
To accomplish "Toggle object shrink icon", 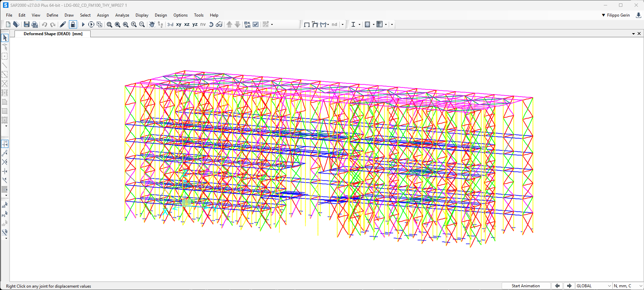I will [247, 24].
